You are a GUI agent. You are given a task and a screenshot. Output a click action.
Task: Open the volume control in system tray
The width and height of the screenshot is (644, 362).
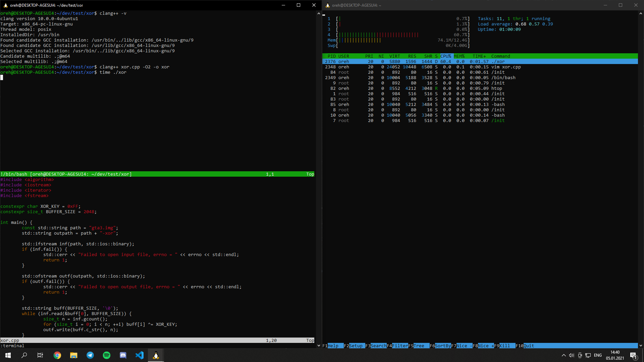[572, 355]
